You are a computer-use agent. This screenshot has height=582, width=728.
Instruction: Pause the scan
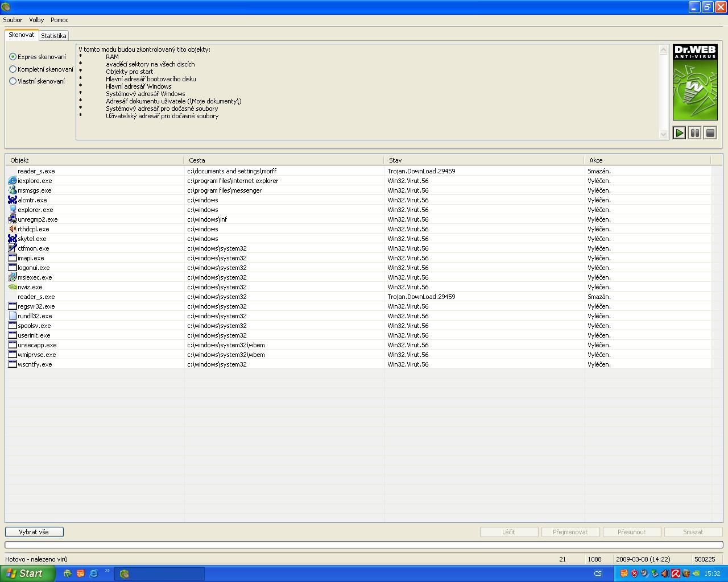coord(694,133)
